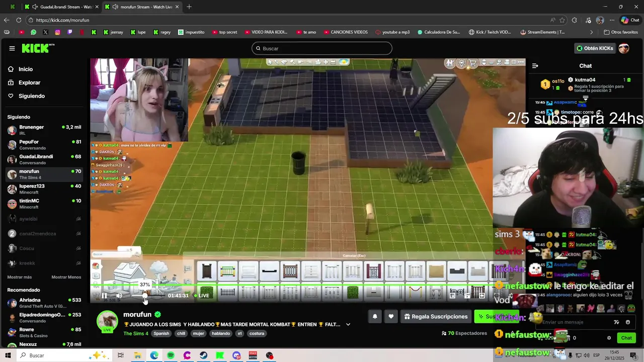Open PepuFor channel in following list

coord(44,145)
